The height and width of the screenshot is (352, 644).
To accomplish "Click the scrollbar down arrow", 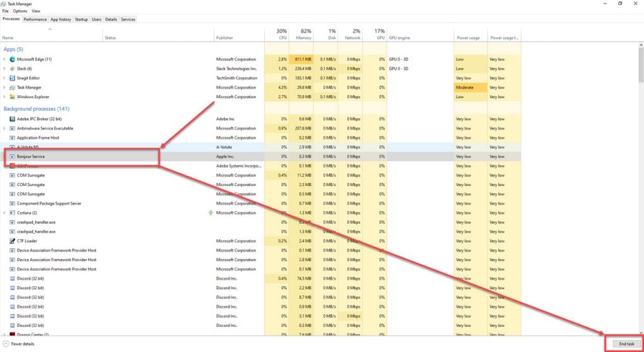I will (x=641, y=333).
